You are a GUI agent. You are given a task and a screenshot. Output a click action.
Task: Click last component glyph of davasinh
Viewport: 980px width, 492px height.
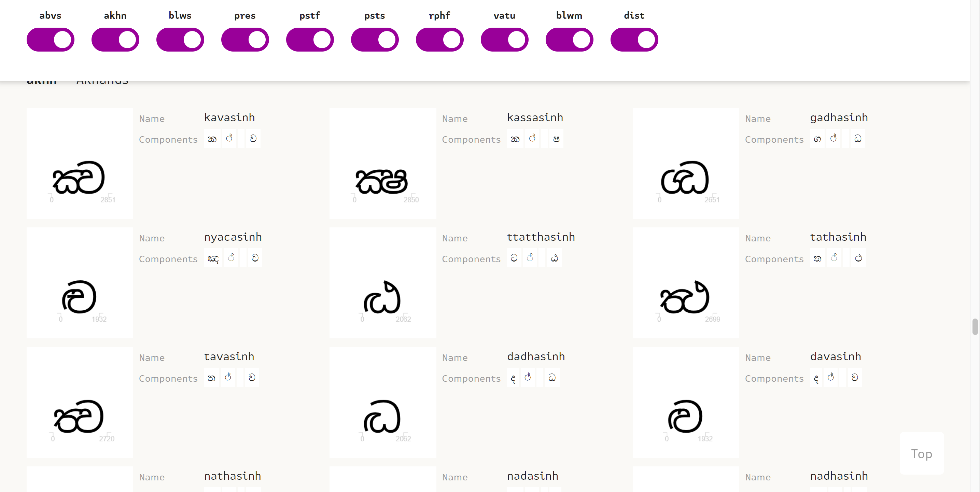(x=854, y=378)
